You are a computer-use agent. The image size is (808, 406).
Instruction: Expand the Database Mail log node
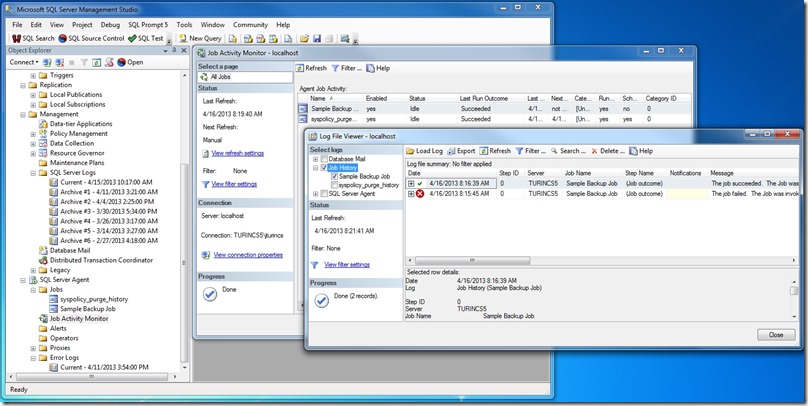[315, 159]
